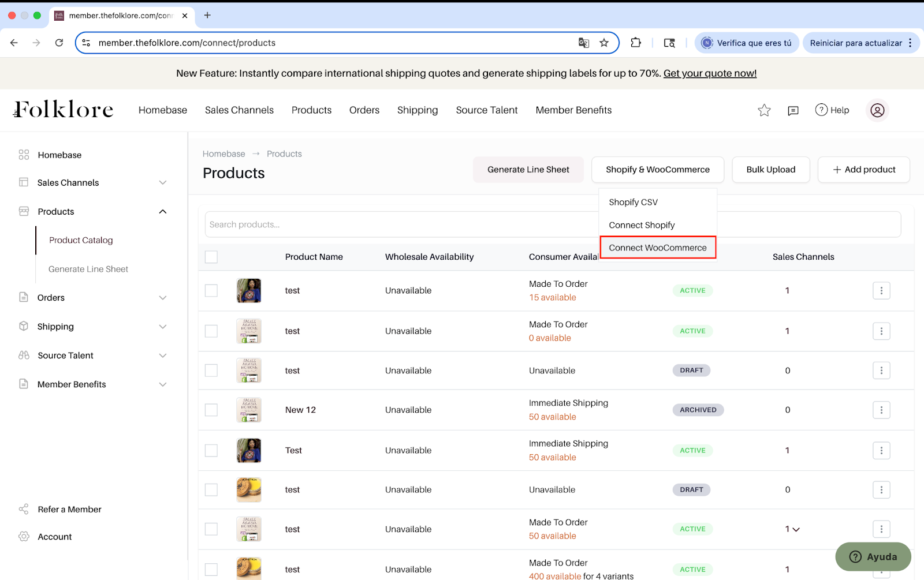This screenshot has height=580, width=924.
Task: Check the box for the New 12 product
Action: (x=211, y=410)
